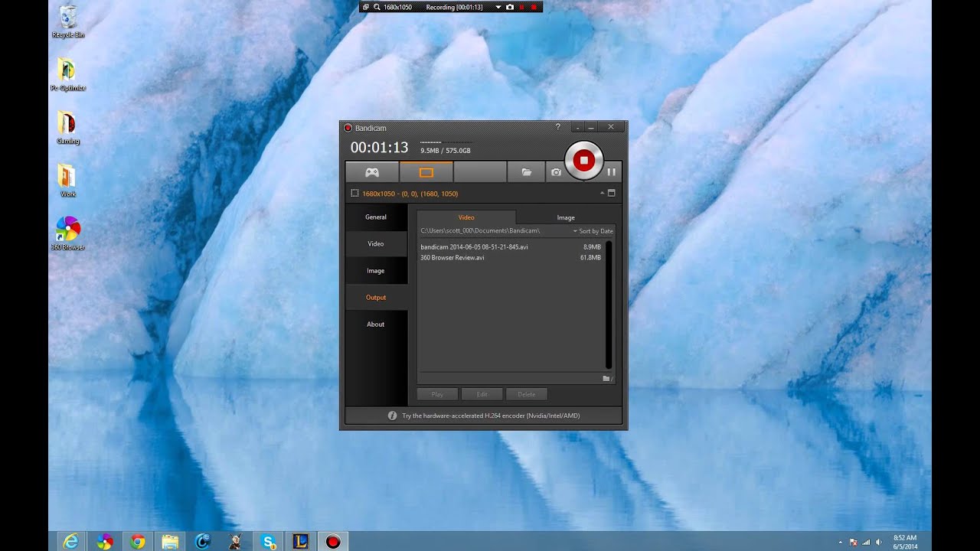Show hidden system tray icons arrow

841,542
